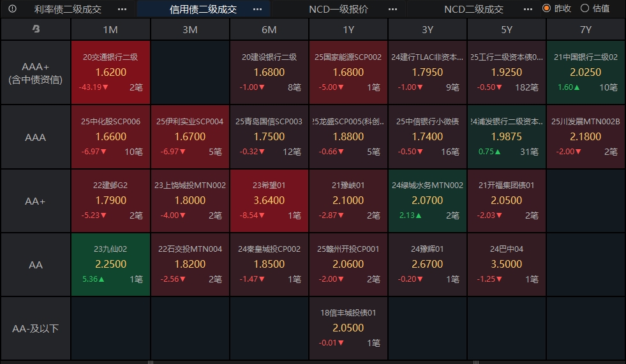The height and width of the screenshot is (364, 626).
Task: Select the AAA+ (含中债资信) rating row
Action: coord(36,73)
